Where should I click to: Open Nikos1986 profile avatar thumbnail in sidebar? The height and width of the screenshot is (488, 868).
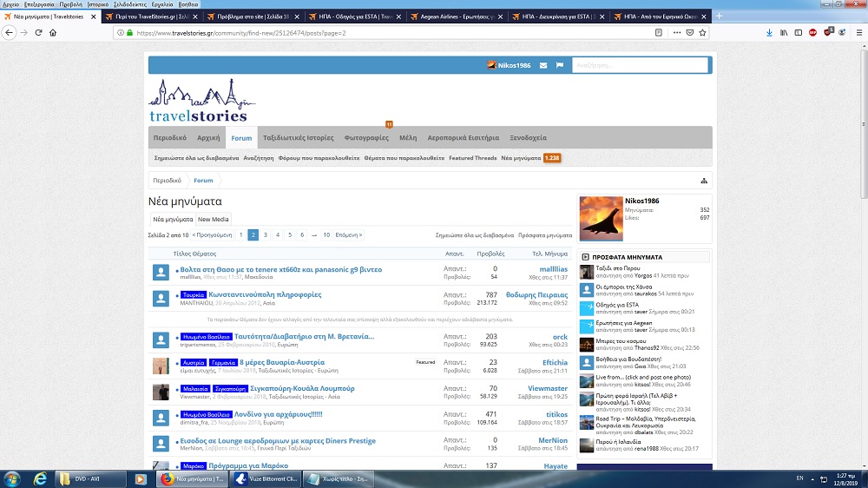pyautogui.click(x=601, y=218)
